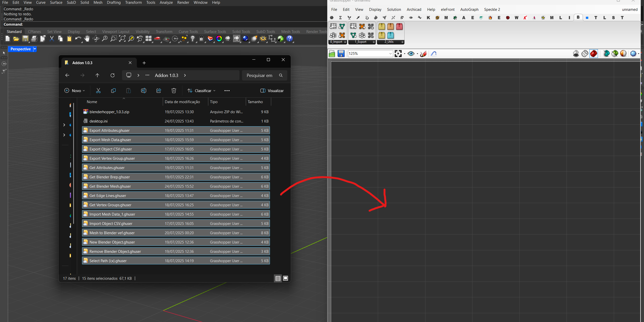This screenshot has height=322, width=644.
Task: Click the cyan package component in 2_Utils
Action: pos(390,35)
